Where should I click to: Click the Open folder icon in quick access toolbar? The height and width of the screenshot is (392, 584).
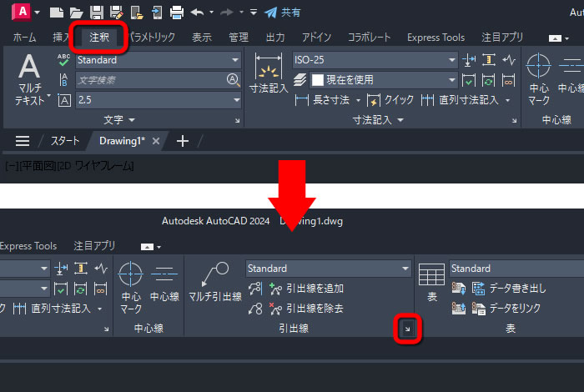pyautogui.click(x=77, y=13)
